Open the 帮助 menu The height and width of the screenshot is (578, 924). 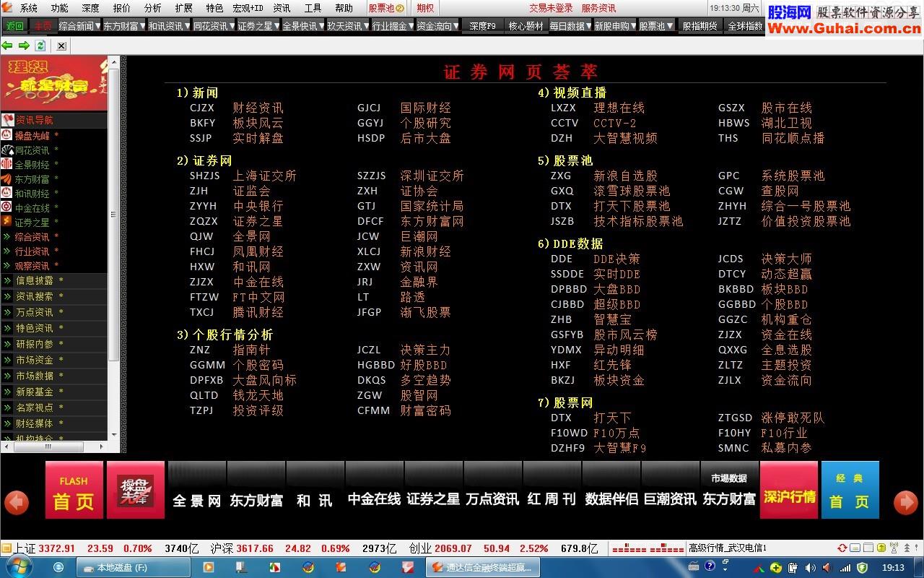[344, 8]
